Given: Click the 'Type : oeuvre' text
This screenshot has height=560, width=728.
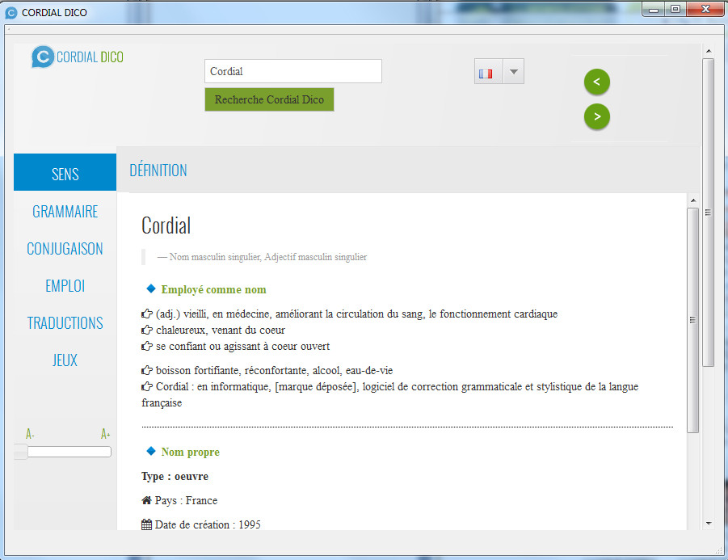Looking at the screenshot, I should click(x=175, y=477).
